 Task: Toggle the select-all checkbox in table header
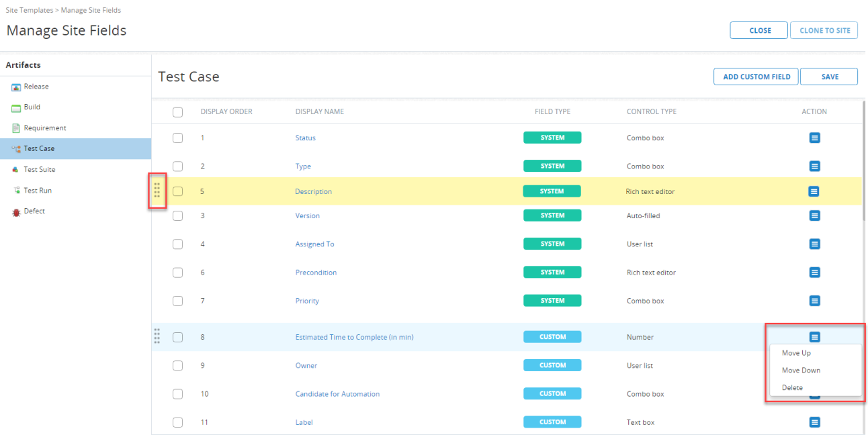177,112
